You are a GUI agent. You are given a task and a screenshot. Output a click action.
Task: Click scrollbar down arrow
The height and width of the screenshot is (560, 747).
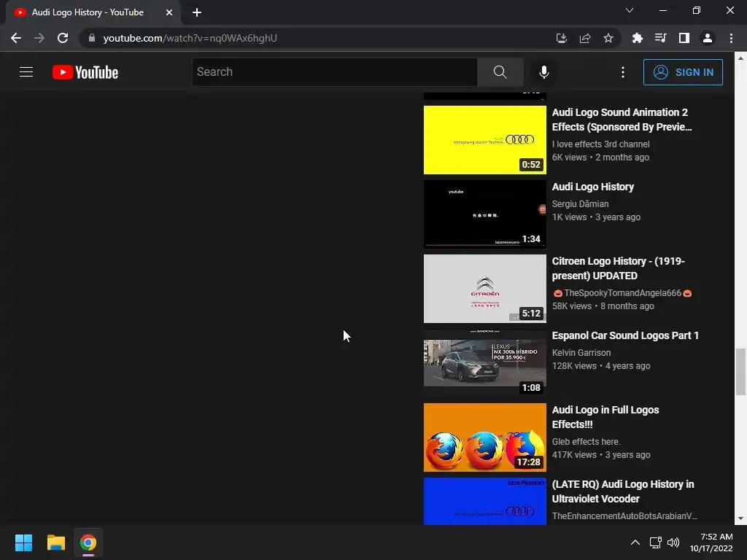740,518
